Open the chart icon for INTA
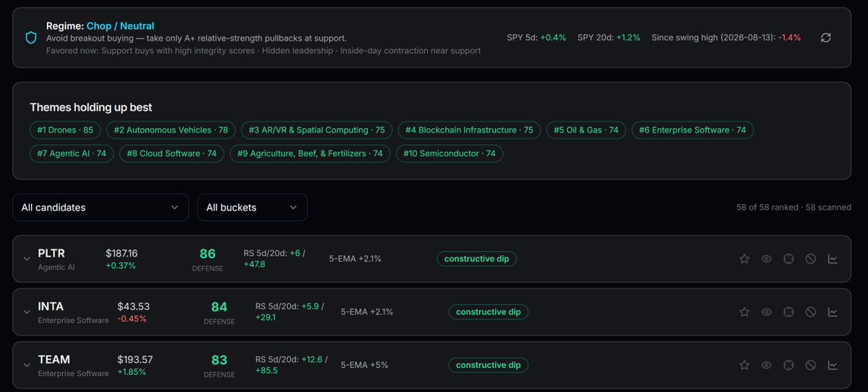 pos(833,312)
